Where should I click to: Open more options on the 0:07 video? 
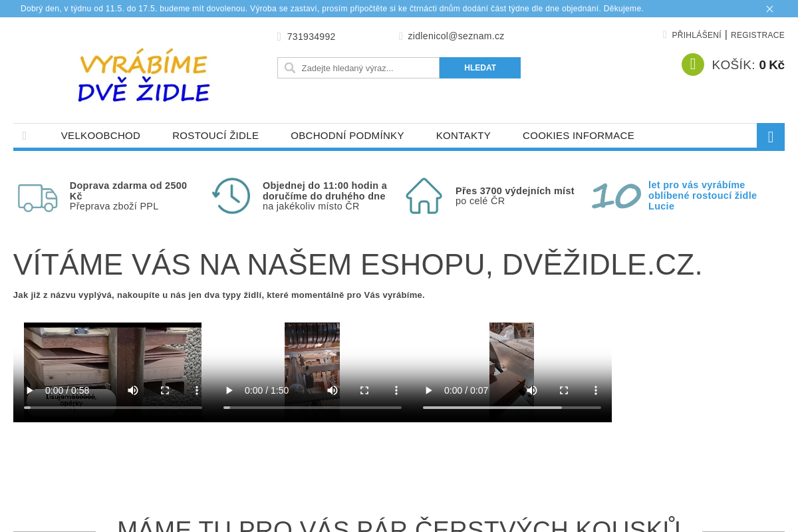[596, 390]
